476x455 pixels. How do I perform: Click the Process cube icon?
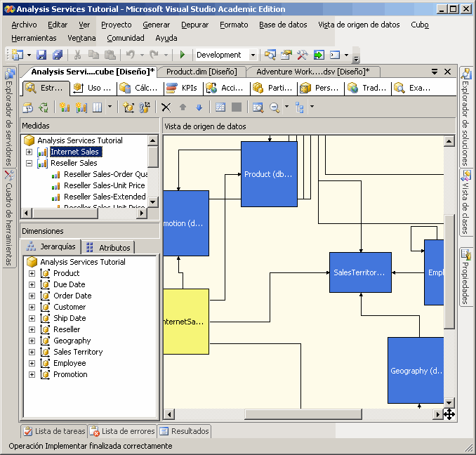tap(27, 107)
